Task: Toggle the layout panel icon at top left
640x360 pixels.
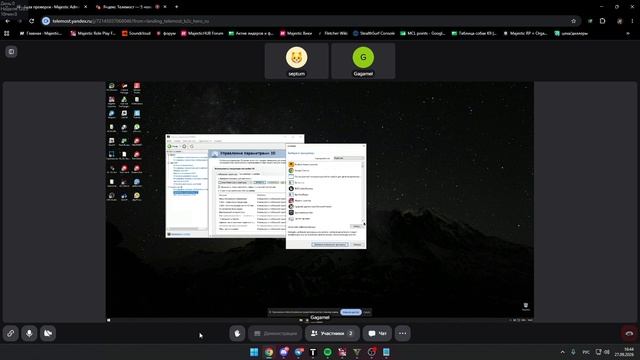Action: point(11,52)
